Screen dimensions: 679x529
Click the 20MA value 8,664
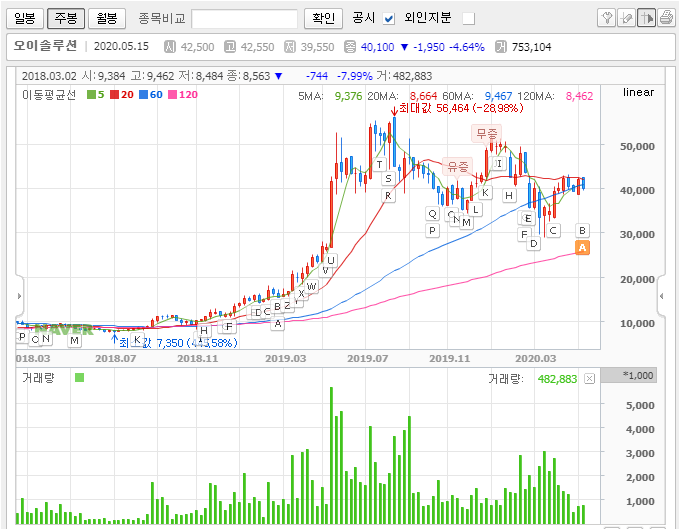click(x=424, y=96)
